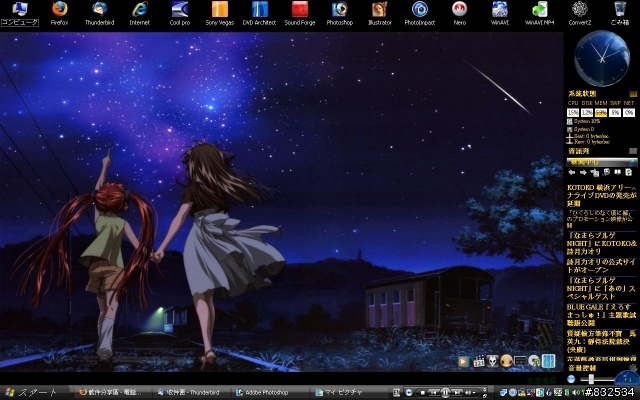Click the CPU 15% usage box
The image size is (640, 400).
573,112
